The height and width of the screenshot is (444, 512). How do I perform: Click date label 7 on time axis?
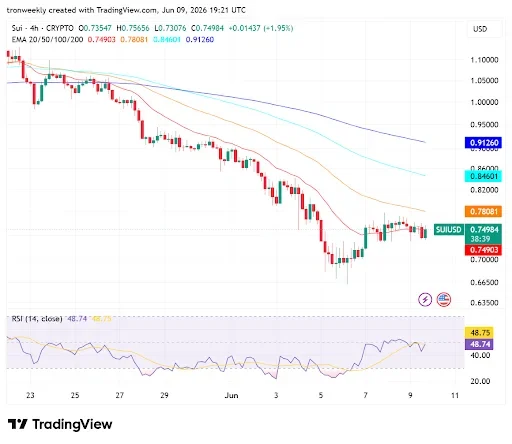point(365,396)
